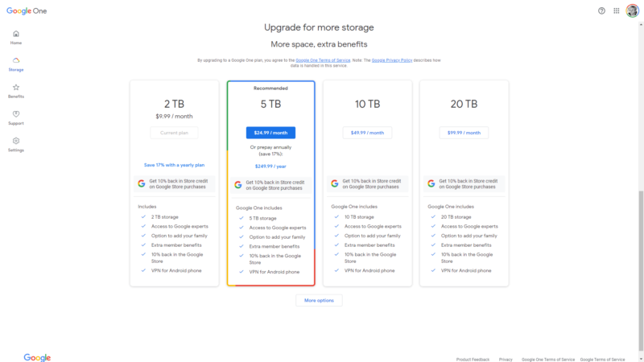Click 'Upgrade for more storage' heading
Screen dimensions: 644x362
click(x=319, y=27)
